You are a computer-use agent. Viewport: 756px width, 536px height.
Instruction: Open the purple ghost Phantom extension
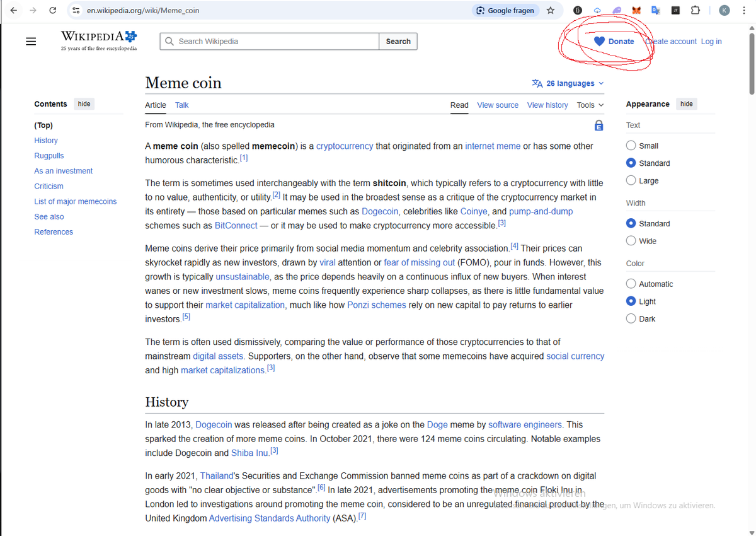[x=617, y=11]
